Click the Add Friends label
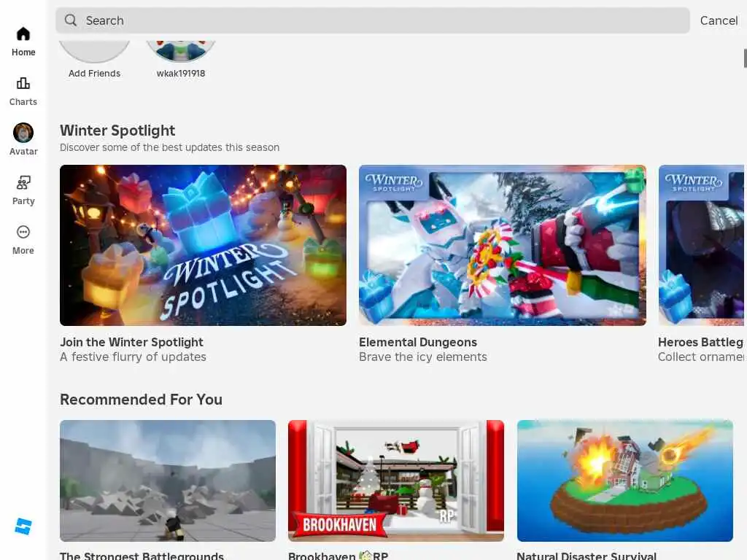Screen dimensions: 747x560 point(94,74)
